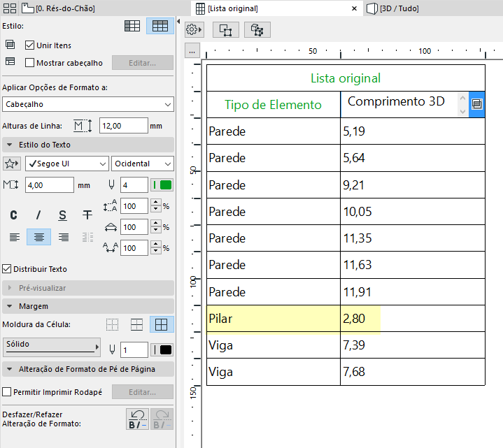Click the text pen icon beside value 4

click(111, 185)
